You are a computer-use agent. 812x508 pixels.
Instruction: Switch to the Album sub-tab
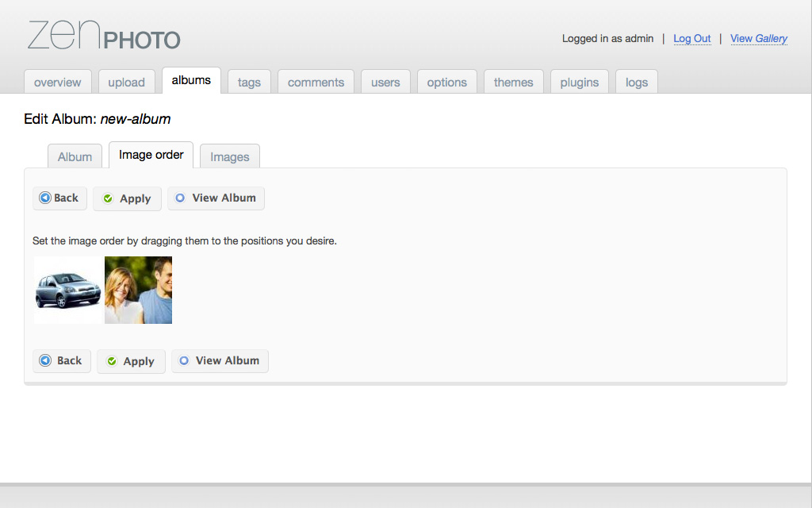pyautogui.click(x=75, y=157)
